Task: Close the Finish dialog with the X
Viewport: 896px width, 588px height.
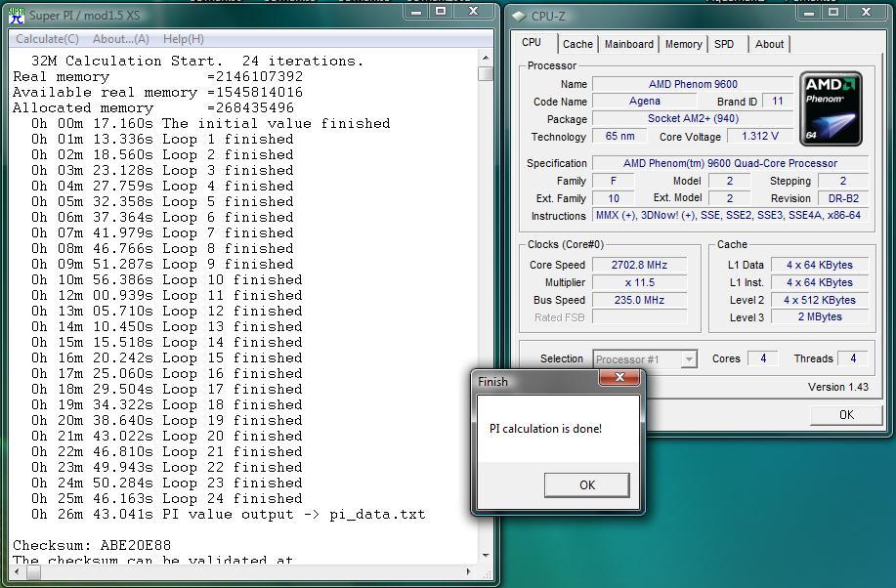Action: pos(619,377)
